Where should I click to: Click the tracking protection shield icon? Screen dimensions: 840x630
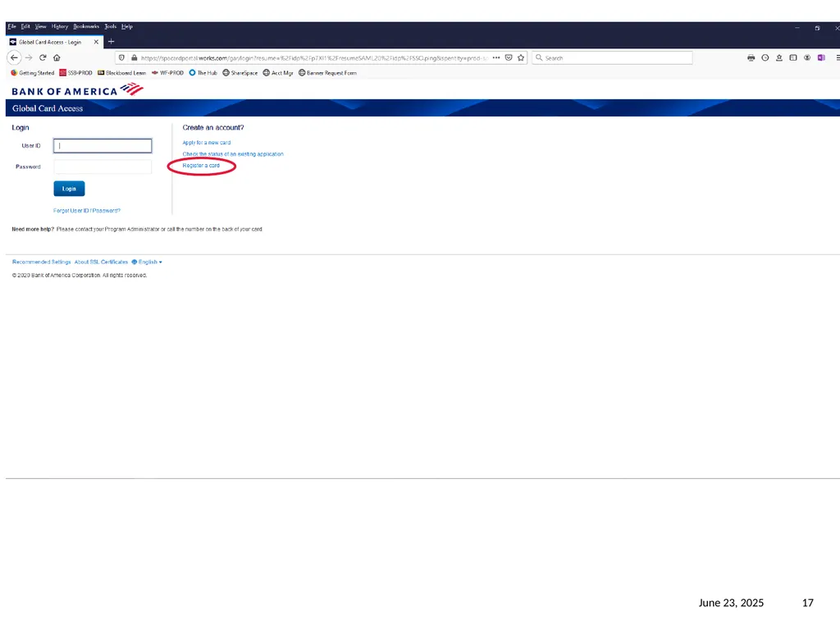[x=121, y=58]
